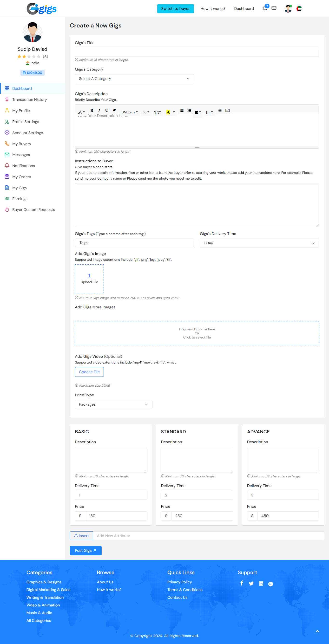Viewport: 329px width, 644px height.
Task: Open the Price Type Packages dropdown
Action: [113, 404]
